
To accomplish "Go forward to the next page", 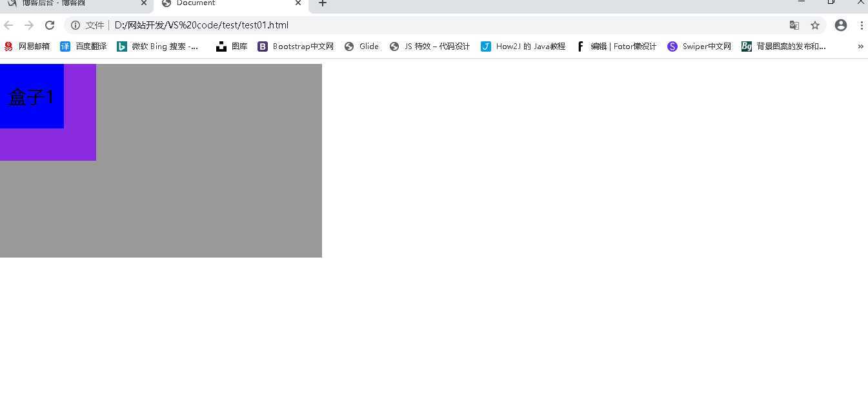I will 29,25.
